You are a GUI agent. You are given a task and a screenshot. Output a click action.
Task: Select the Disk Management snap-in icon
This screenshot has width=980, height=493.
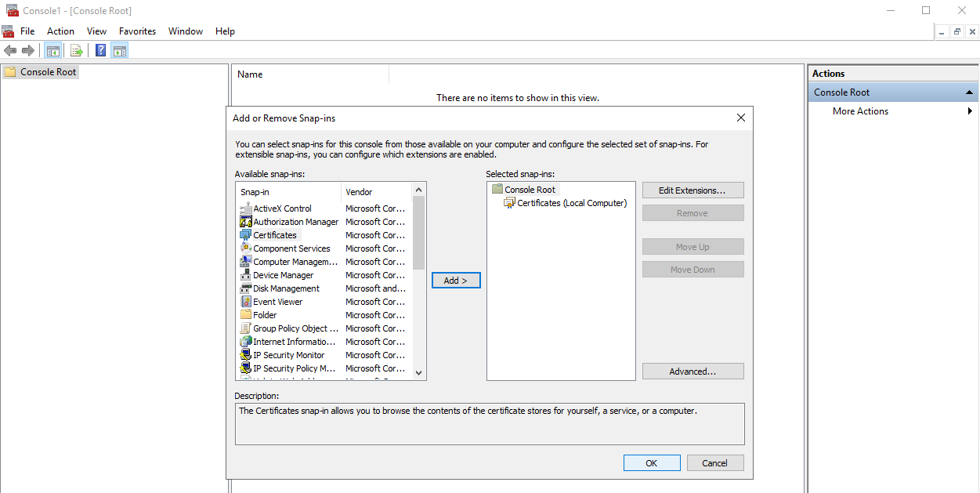click(246, 288)
